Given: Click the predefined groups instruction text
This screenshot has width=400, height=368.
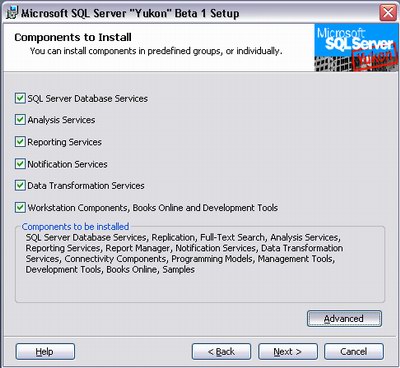Looking at the screenshot, I should click(156, 51).
